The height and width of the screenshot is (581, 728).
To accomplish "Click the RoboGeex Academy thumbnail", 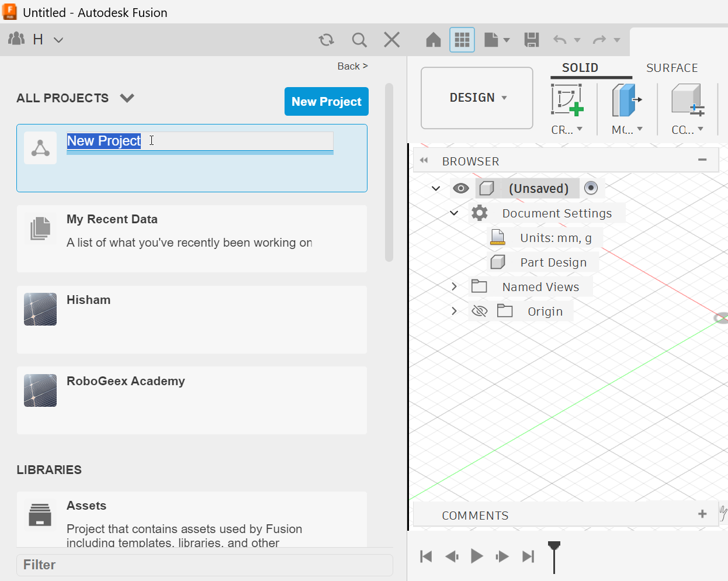I will 40,390.
